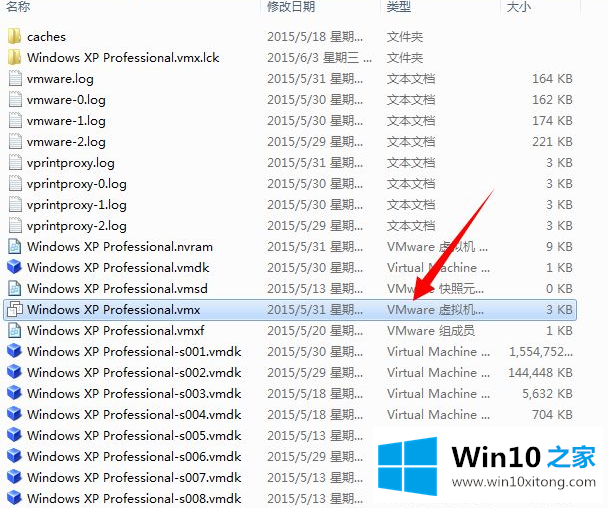Viewport: 608px width, 508px height.
Task: Select file name Windows XP Professional.nvram
Action: click(x=120, y=247)
